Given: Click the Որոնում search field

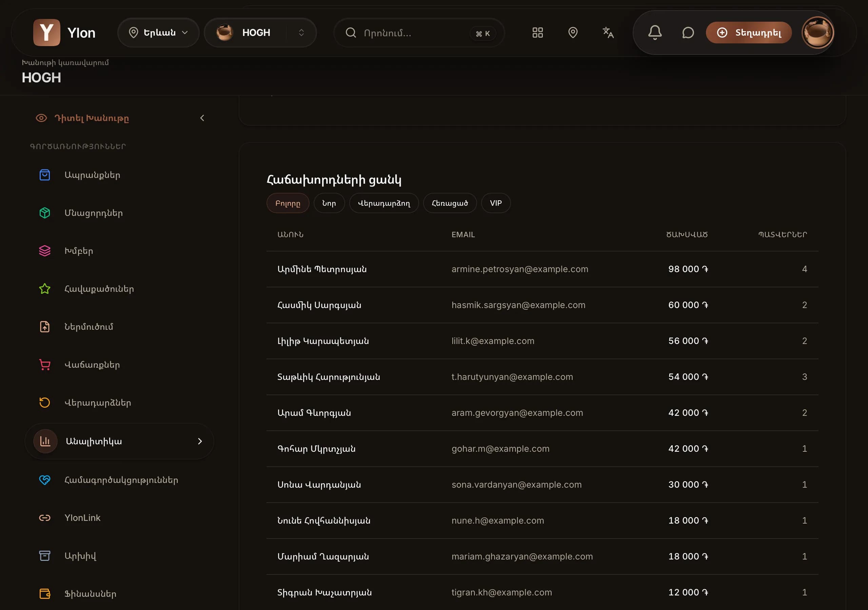Looking at the screenshot, I should pyautogui.click(x=419, y=33).
